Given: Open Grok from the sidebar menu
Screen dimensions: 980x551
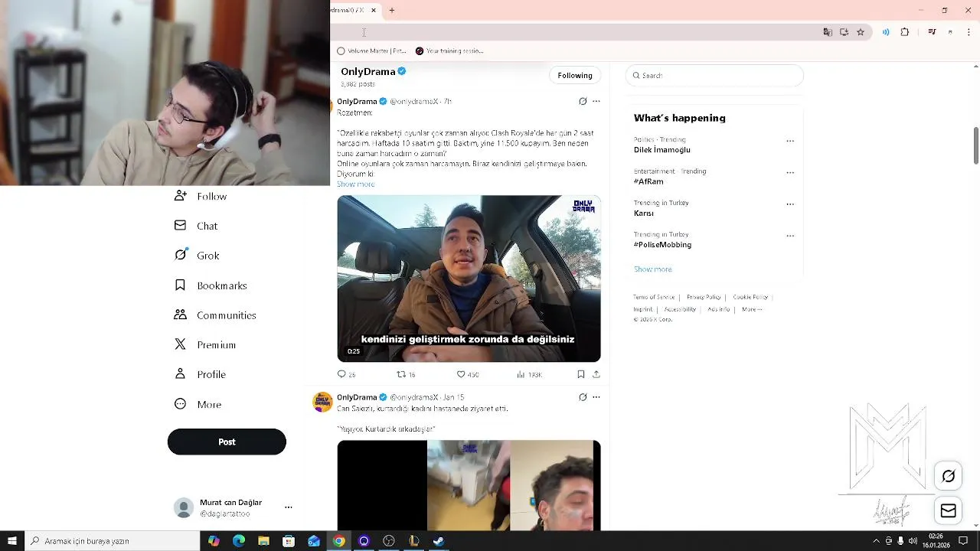Looking at the screenshot, I should (197, 256).
